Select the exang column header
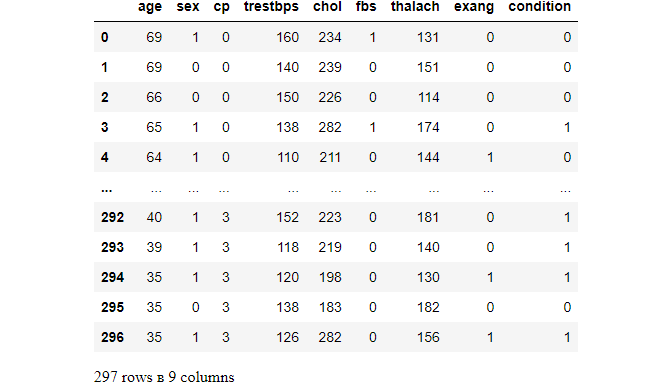672x383 pixels. (474, 7)
